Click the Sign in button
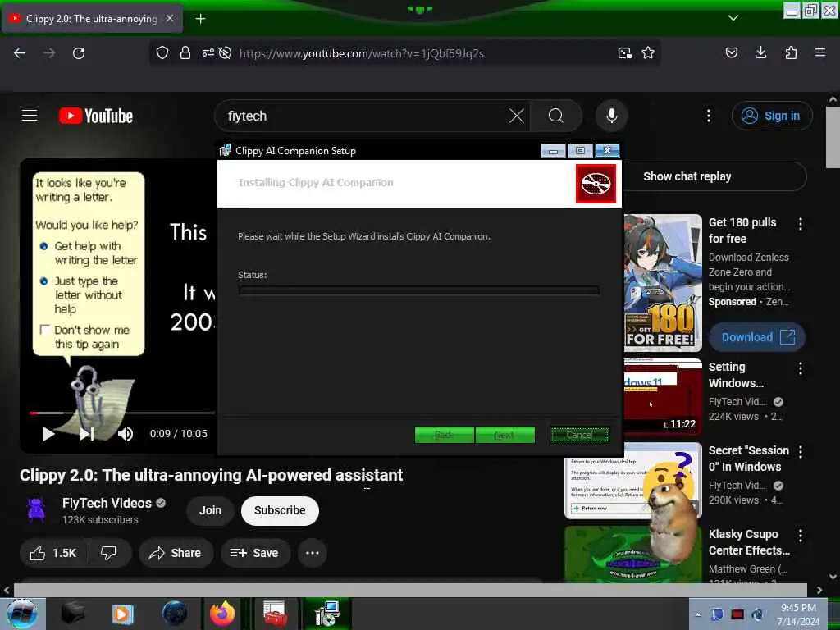Image resolution: width=840 pixels, height=630 pixels. point(772,116)
